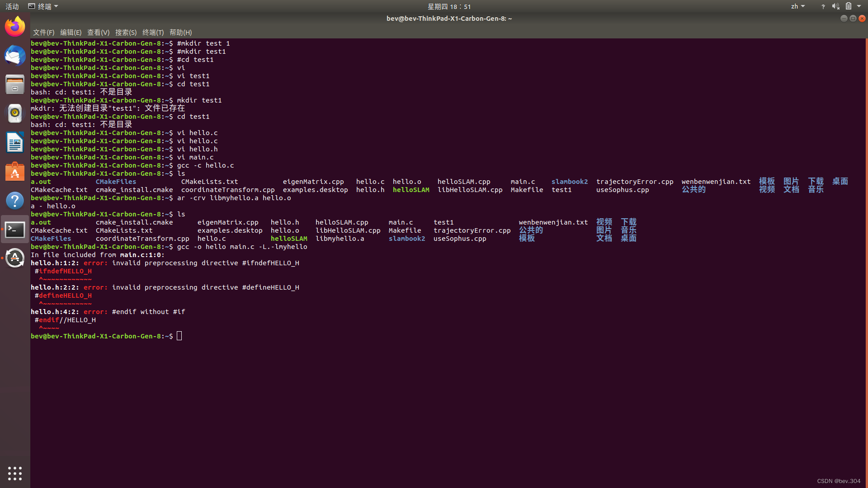868x488 pixels.
Task: Launch Thunderbird mail from the dock
Action: [15, 56]
